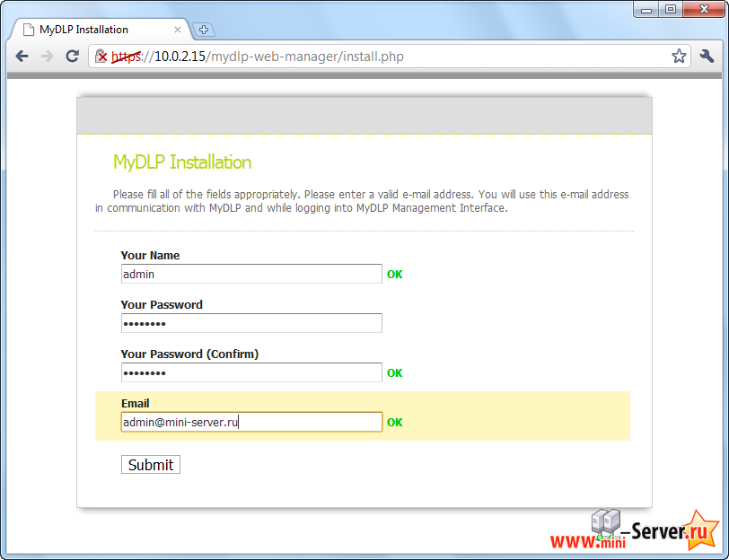Open a new tab with plus button

click(204, 30)
